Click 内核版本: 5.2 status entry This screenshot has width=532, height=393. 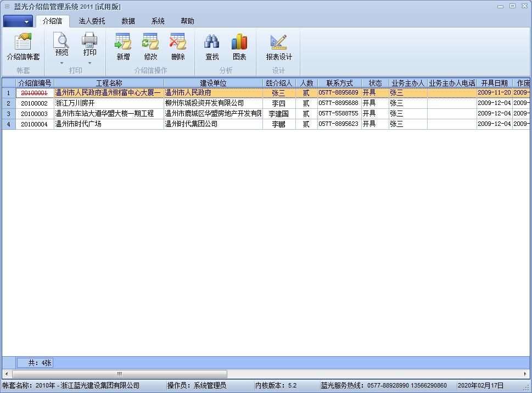coord(276,385)
